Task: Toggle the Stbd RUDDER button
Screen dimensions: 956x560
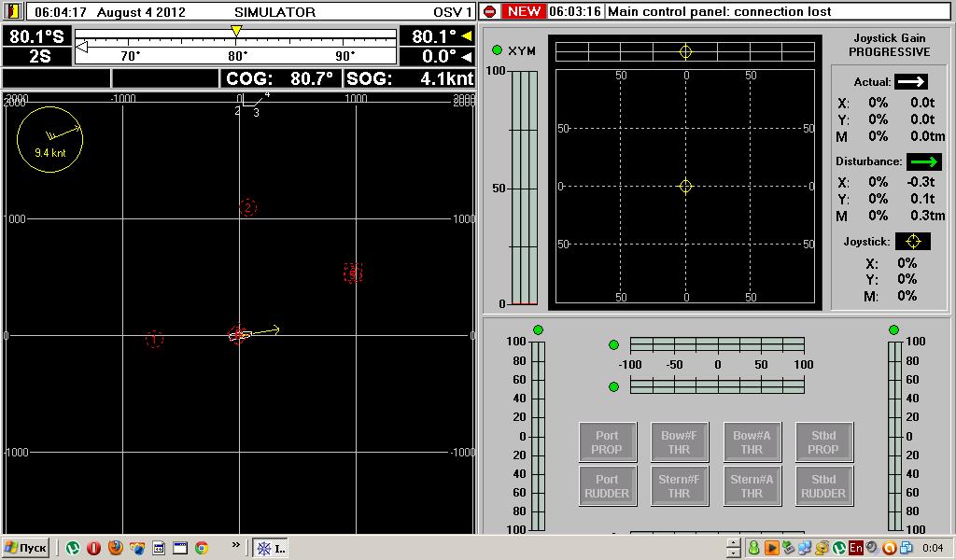Action: [x=822, y=486]
